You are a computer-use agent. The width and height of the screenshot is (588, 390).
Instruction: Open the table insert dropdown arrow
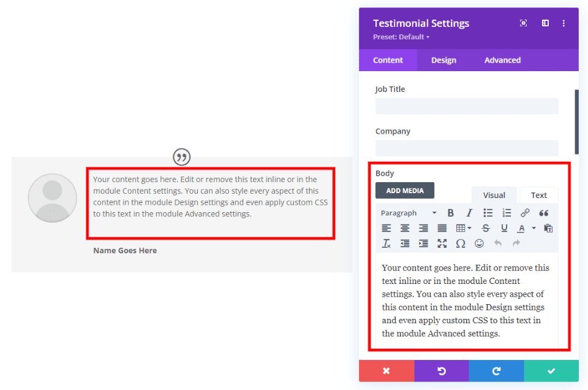[469, 228]
